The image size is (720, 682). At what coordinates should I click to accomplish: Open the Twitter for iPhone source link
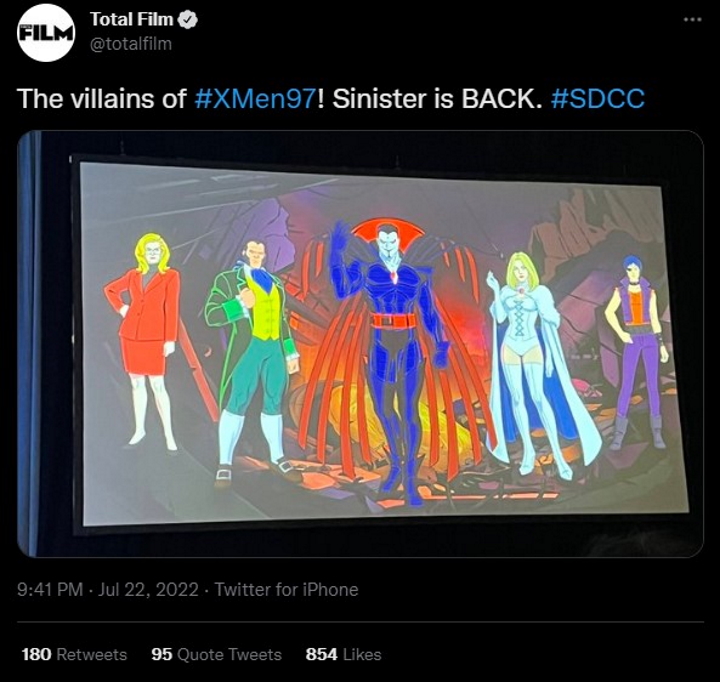286,590
